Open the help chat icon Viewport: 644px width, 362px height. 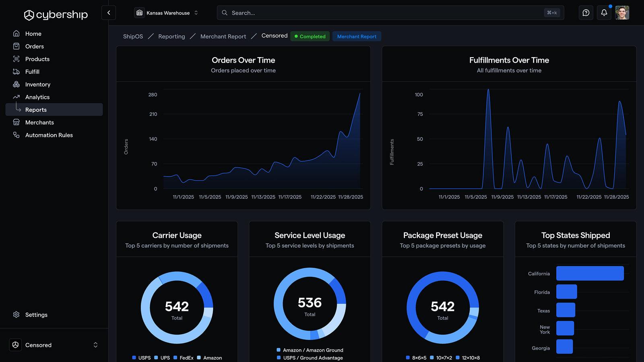(586, 12)
